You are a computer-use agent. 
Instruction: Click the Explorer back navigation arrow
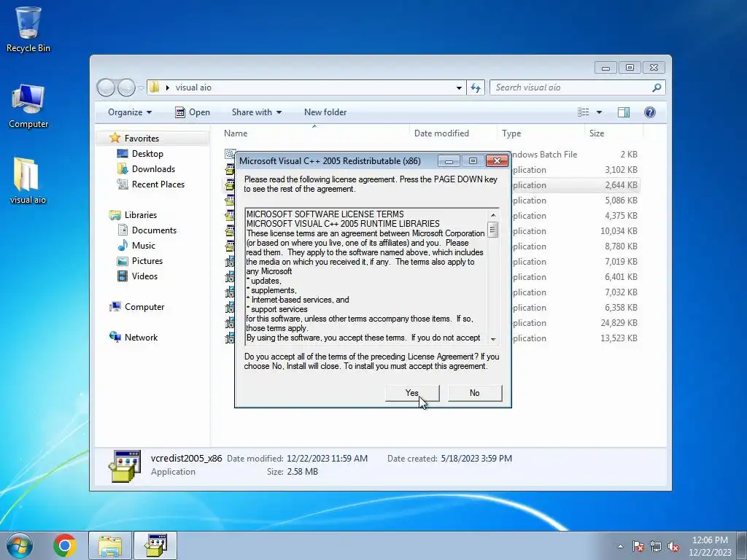click(106, 87)
